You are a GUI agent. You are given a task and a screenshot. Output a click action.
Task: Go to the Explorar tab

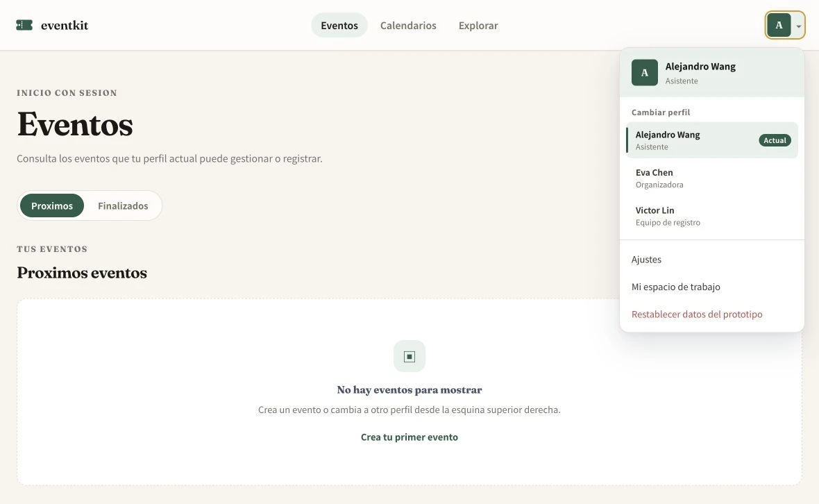[478, 25]
